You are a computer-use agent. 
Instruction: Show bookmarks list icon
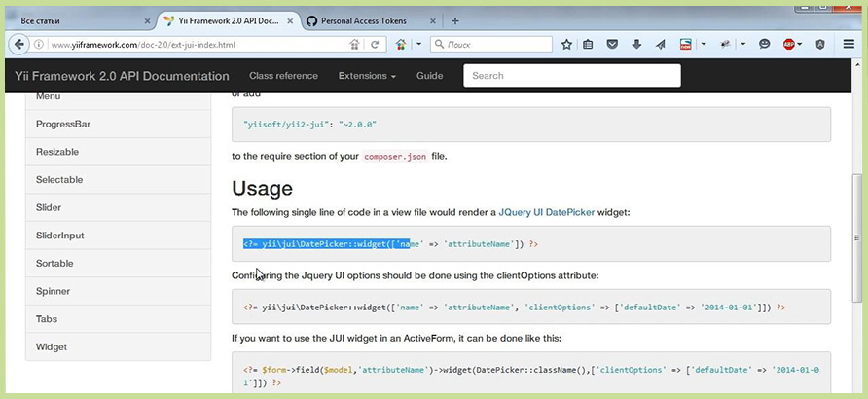pos(588,45)
